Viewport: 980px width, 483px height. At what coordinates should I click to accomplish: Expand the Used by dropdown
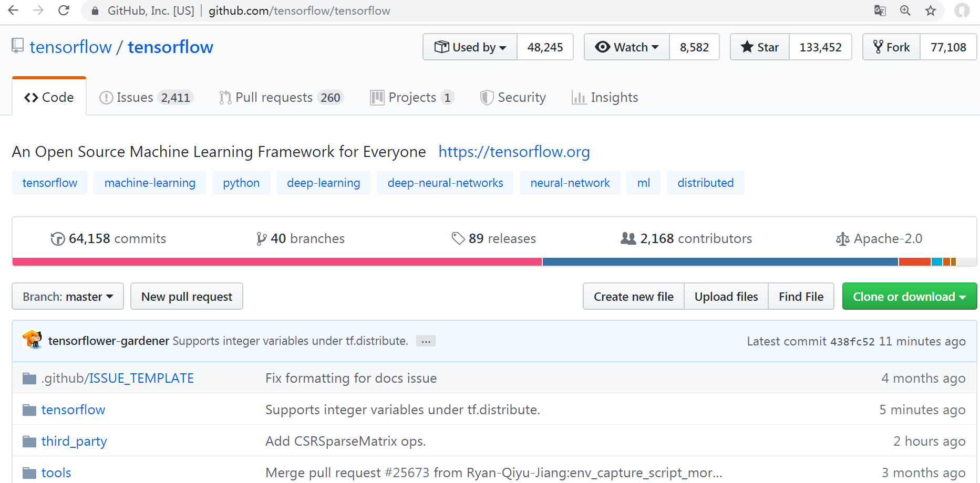(470, 47)
